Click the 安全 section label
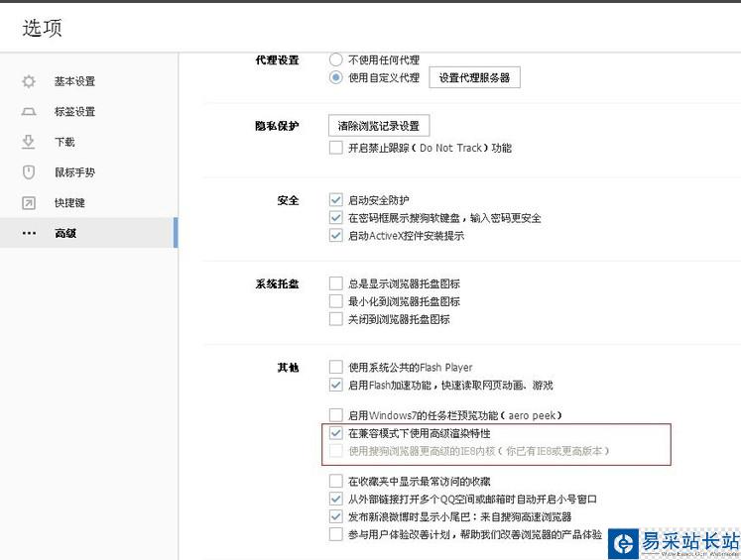Screen dimensions: 741x560 pos(288,200)
